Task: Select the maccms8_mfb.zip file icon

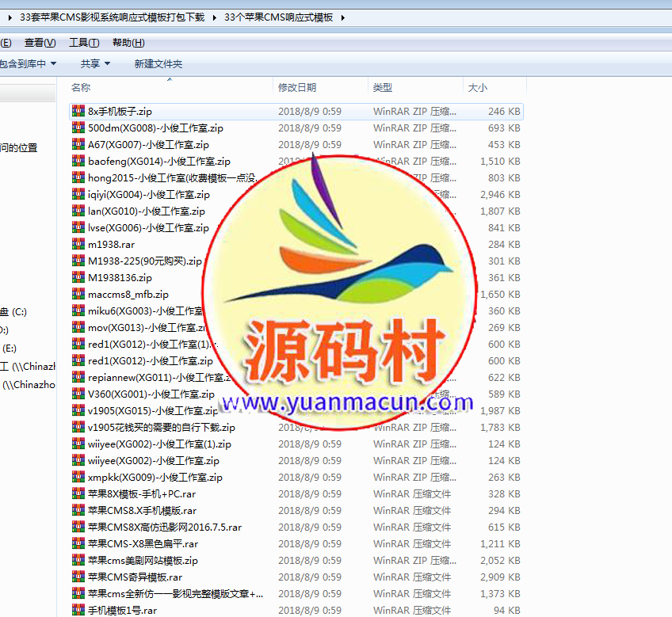Action: (78, 294)
